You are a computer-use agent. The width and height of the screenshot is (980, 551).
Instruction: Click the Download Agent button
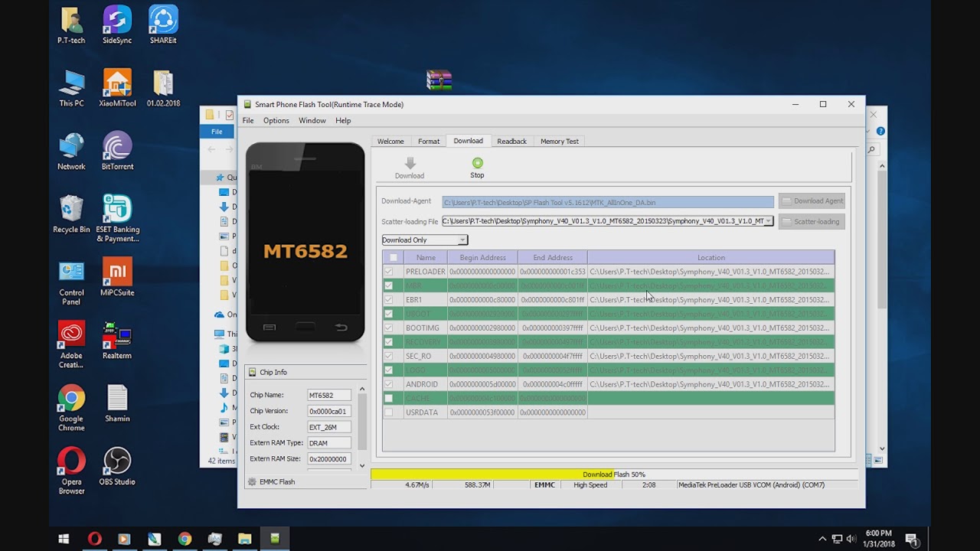[x=812, y=201]
